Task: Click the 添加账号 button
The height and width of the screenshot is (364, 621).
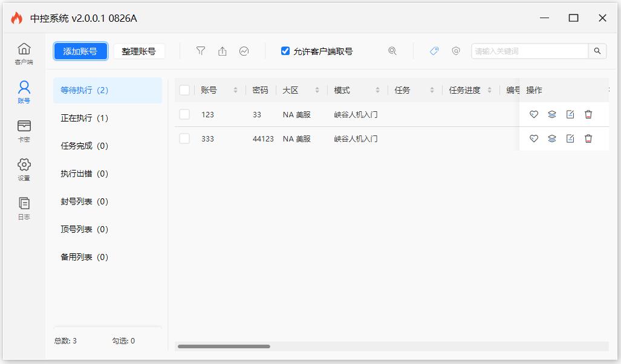Action: [x=80, y=51]
